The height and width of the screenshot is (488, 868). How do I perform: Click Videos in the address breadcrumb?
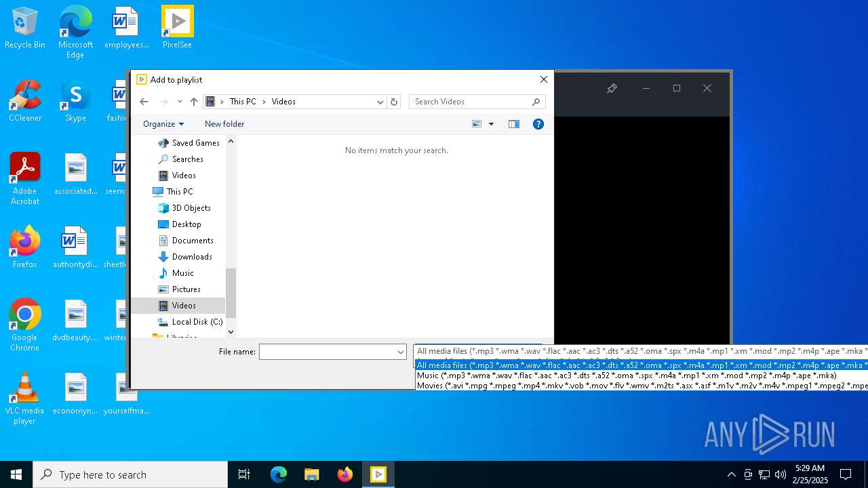point(283,102)
